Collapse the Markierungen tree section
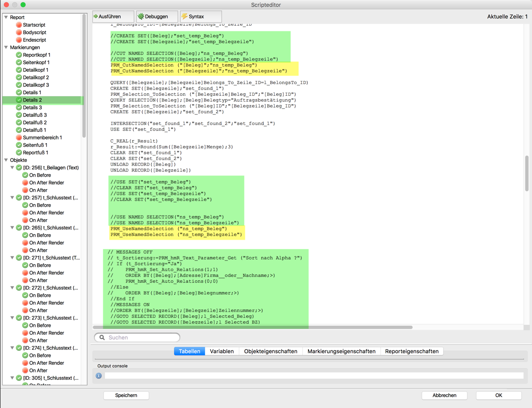532x408 pixels. coord(6,48)
